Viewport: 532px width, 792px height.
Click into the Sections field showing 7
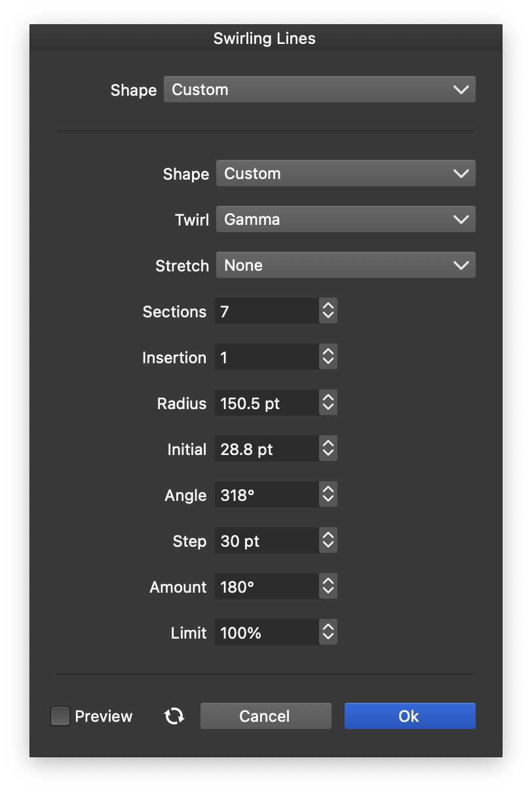tap(267, 311)
